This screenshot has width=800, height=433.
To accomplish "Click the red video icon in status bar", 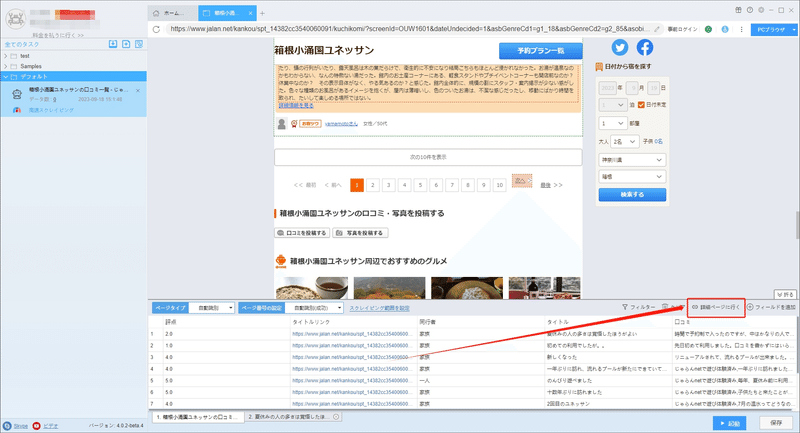I will pyautogui.click(x=36, y=426).
